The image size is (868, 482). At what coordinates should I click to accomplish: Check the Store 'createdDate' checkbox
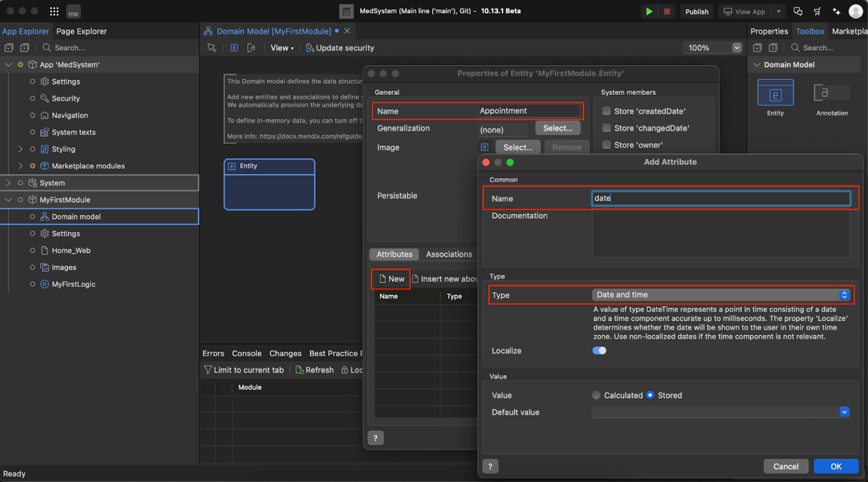pyautogui.click(x=606, y=111)
